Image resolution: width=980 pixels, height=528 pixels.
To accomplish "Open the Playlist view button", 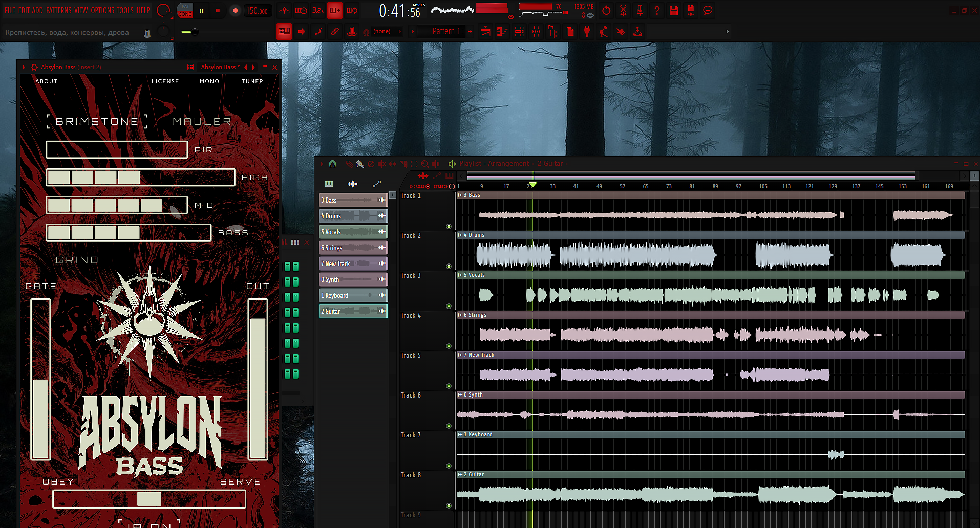I will [x=485, y=32].
